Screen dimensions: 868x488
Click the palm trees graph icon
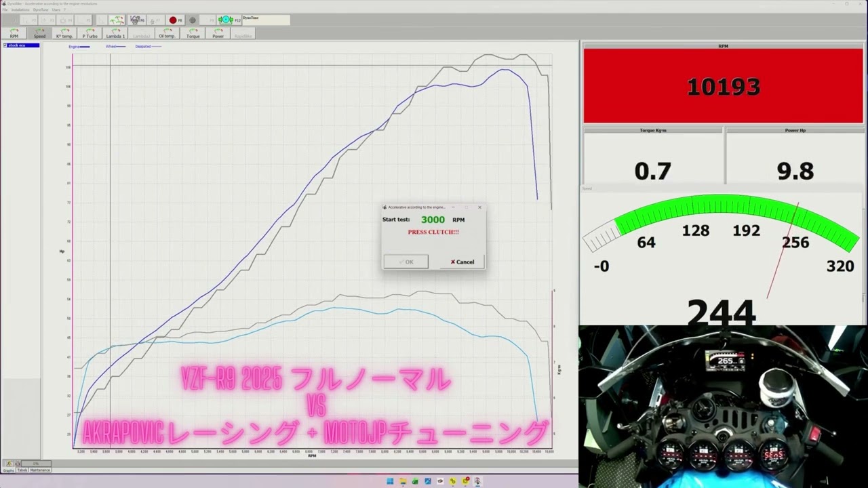click(117, 20)
